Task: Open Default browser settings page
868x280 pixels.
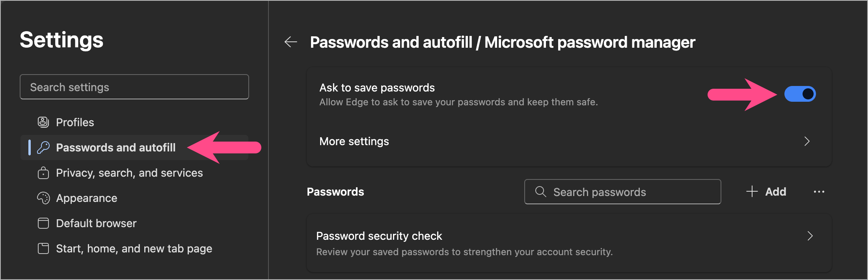Action: tap(96, 223)
